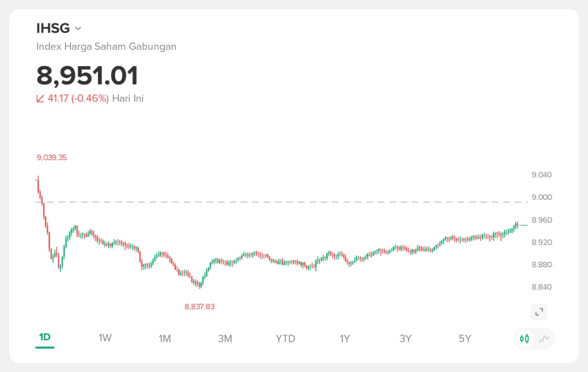The width and height of the screenshot is (588, 372).
Task: Switch to line chart view
Action: 544,339
